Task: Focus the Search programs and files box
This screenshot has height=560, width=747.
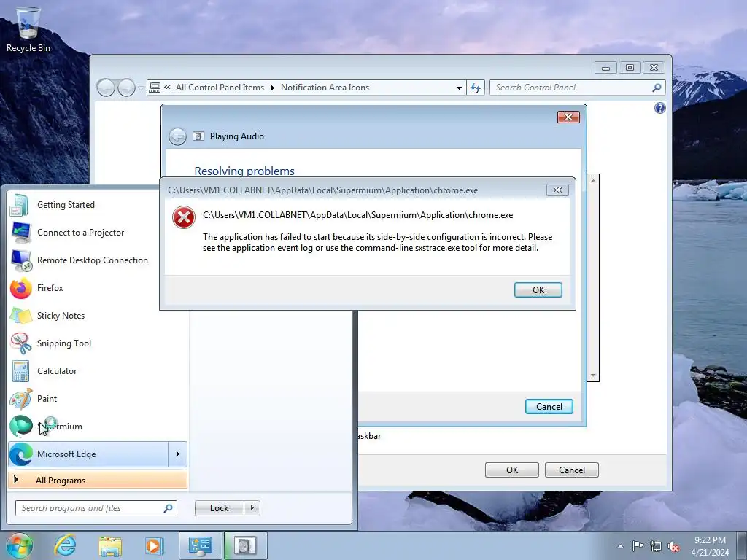Action: [x=90, y=508]
